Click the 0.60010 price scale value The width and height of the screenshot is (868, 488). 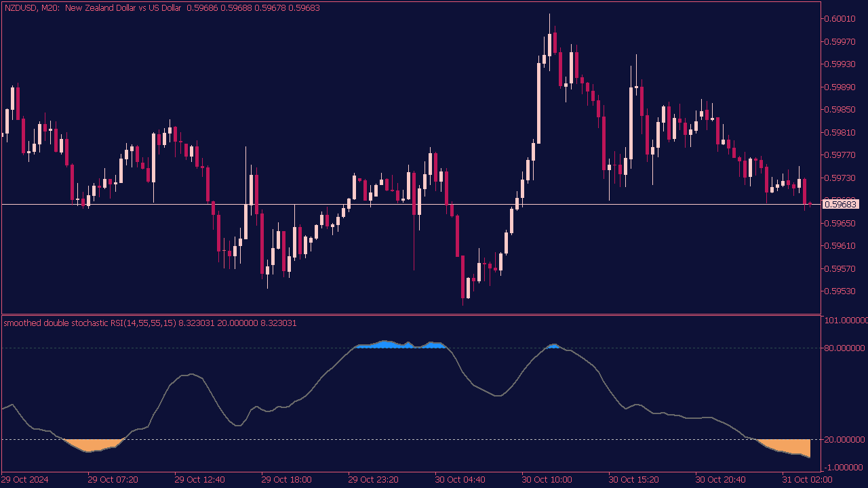[840, 19]
